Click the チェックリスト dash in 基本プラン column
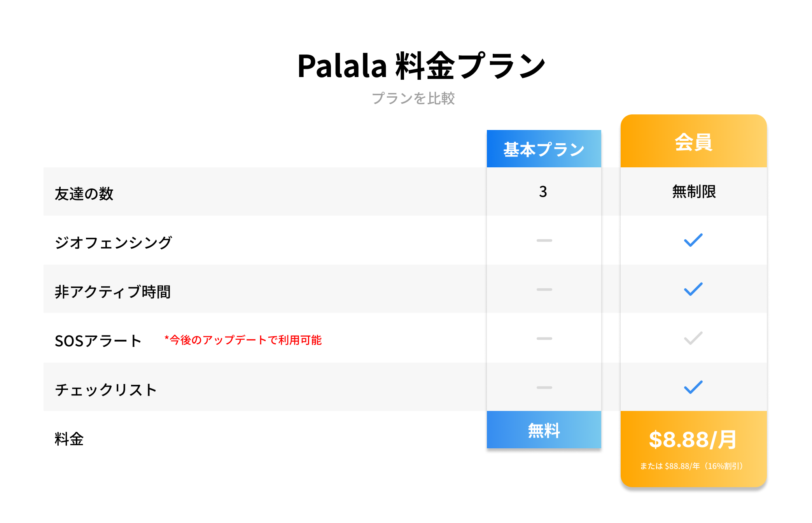The width and height of the screenshot is (812, 523). pos(544,388)
